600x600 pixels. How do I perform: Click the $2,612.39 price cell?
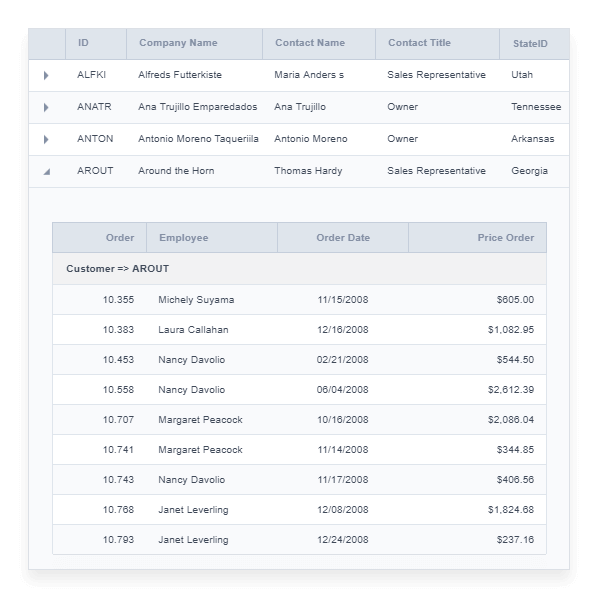click(478, 390)
